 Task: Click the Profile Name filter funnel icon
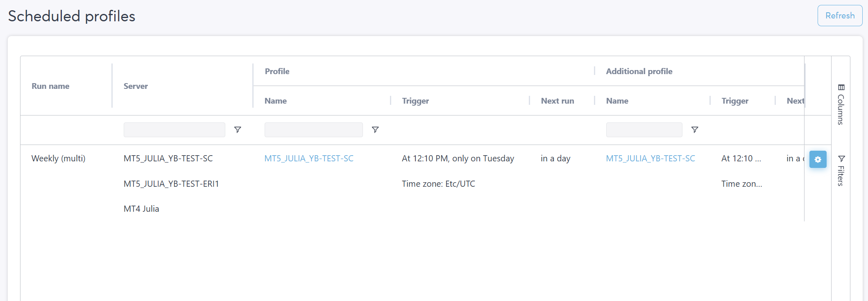point(375,130)
